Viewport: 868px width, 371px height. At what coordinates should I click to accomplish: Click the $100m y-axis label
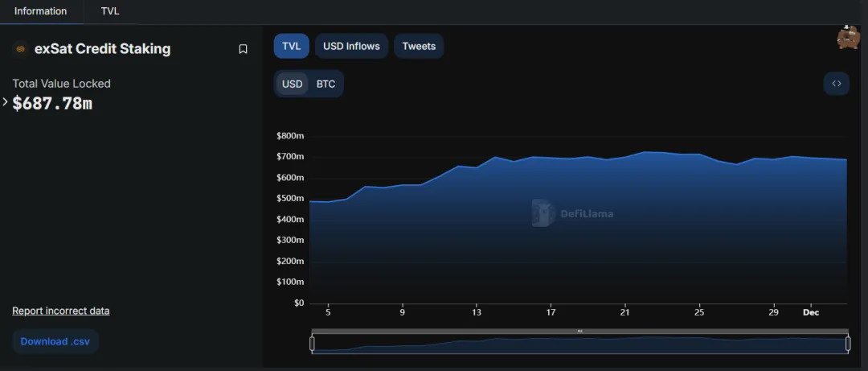(290, 282)
